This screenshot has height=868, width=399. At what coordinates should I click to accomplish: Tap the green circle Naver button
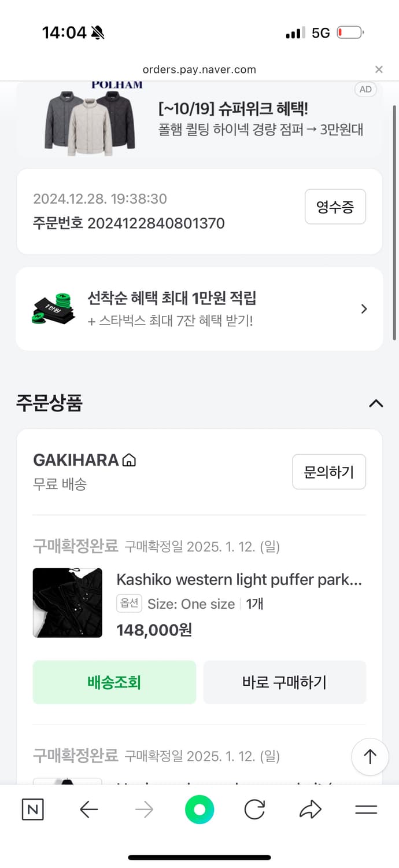click(x=199, y=810)
